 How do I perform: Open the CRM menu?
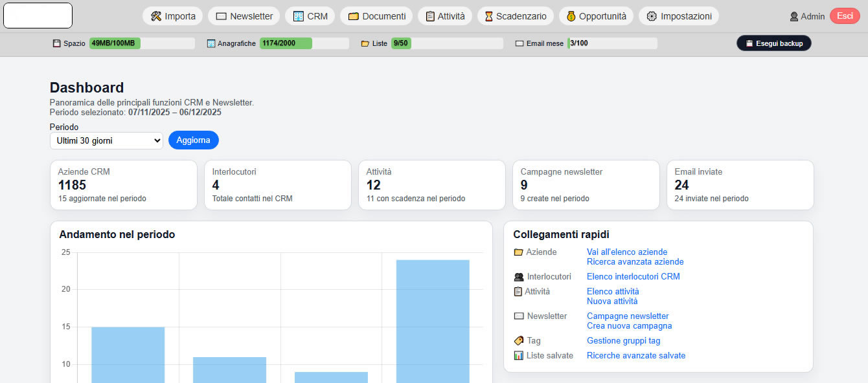[310, 16]
